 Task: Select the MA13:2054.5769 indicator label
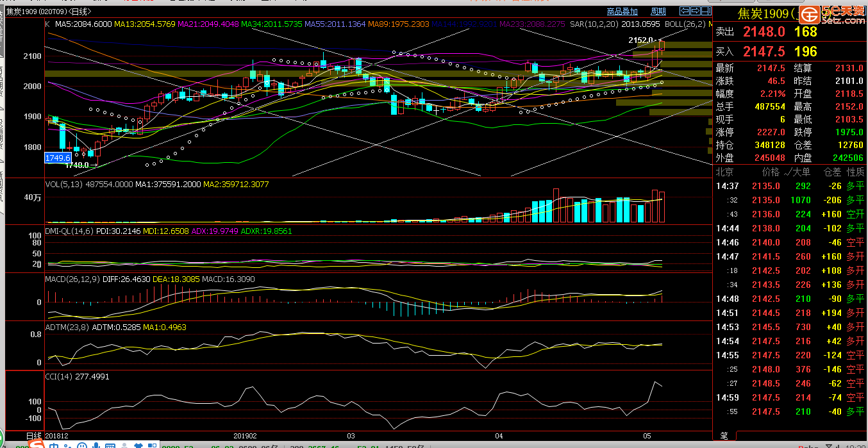145,24
